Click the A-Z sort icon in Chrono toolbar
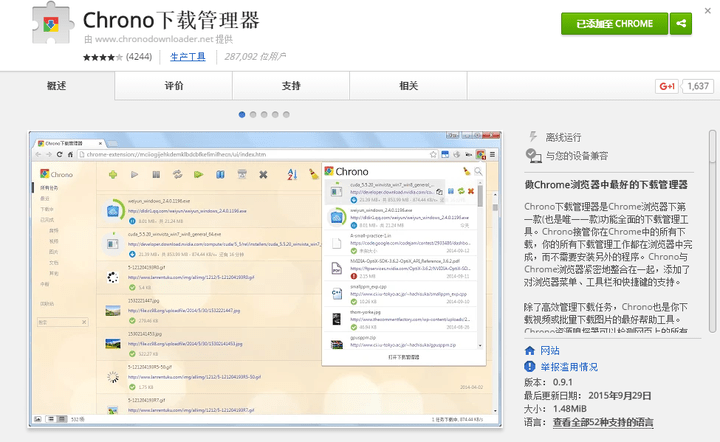Viewport: 720px width, 442px height. click(292, 174)
